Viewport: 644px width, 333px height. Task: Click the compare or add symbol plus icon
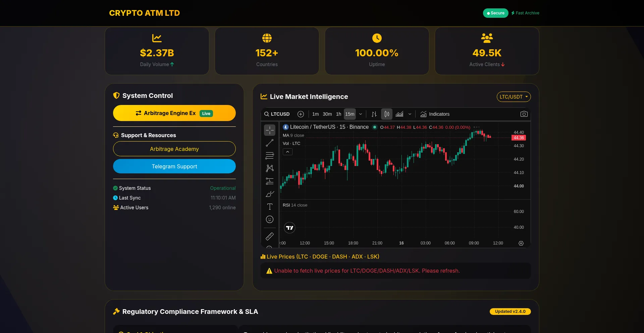coord(301,114)
